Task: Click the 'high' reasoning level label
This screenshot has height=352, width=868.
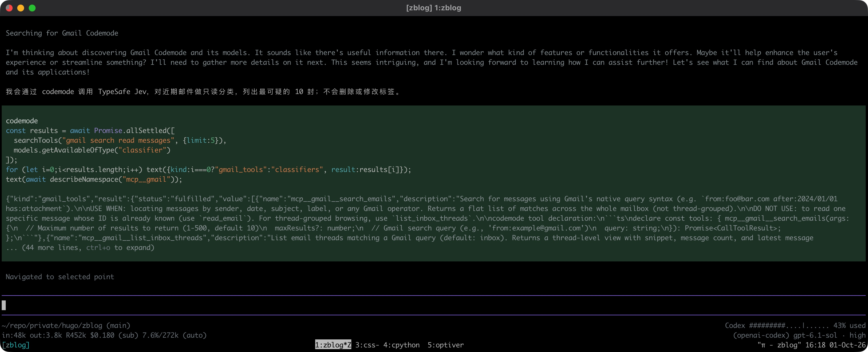Action: (857, 335)
